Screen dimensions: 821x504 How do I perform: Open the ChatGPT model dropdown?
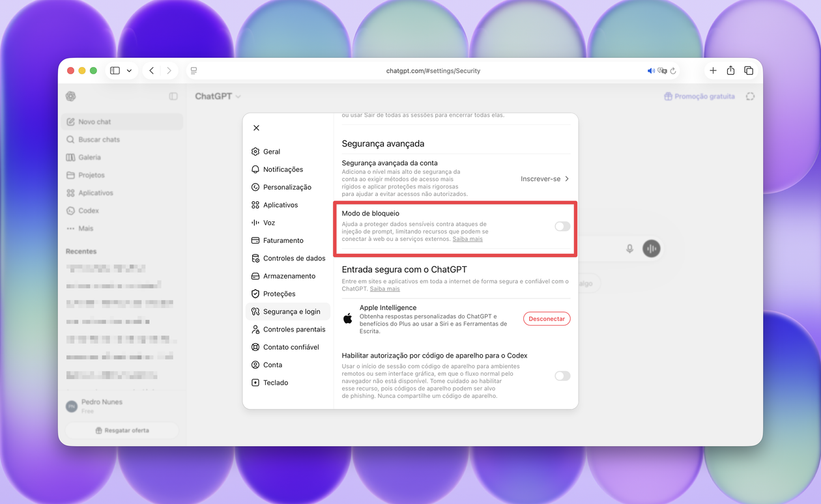218,96
